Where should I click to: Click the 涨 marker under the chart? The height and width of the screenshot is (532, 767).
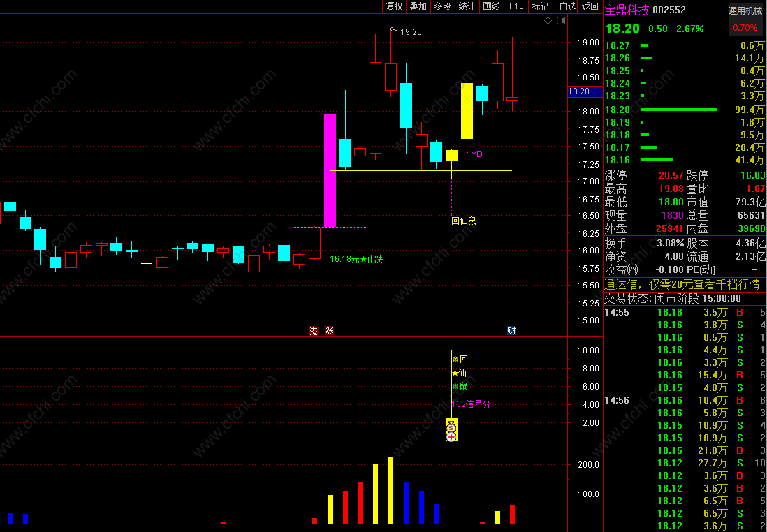click(x=329, y=331)
